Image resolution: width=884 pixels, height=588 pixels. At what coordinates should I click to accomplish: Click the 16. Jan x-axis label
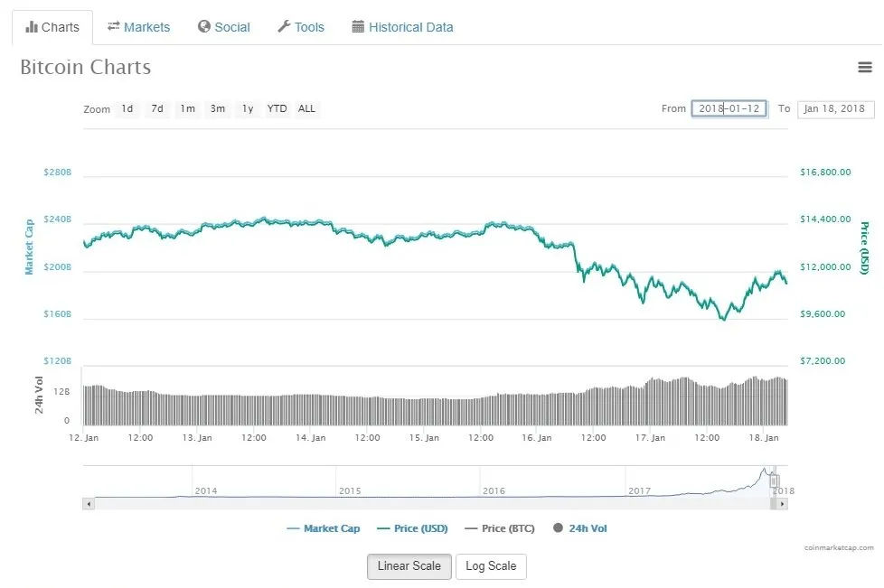(x=536, y=438)
